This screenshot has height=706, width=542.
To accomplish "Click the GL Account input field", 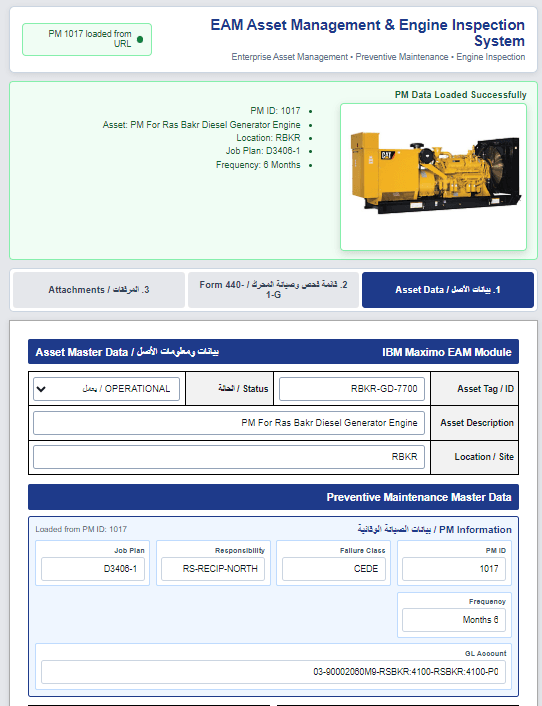I will (273, 672).
